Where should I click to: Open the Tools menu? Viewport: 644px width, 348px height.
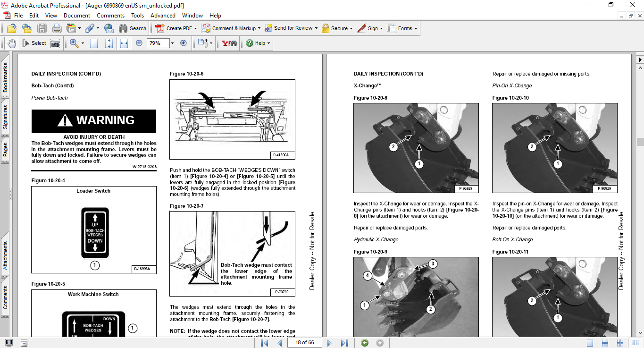[138, 16]
